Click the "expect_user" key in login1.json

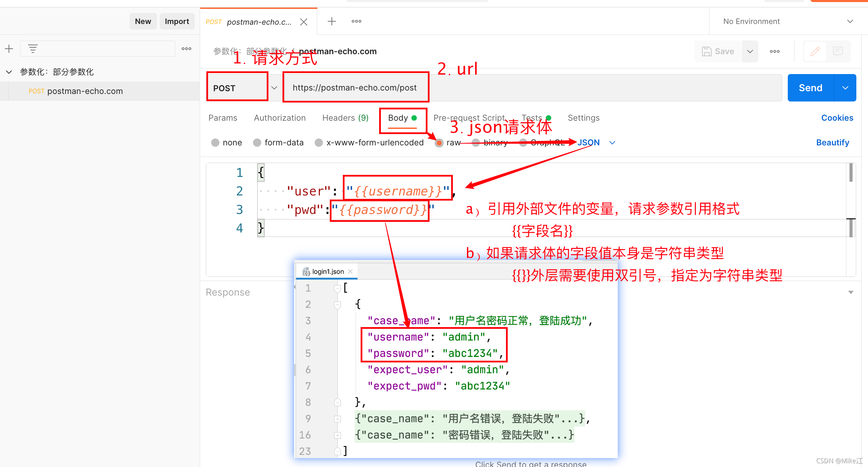pyautogui.click(x=408, y=370)
